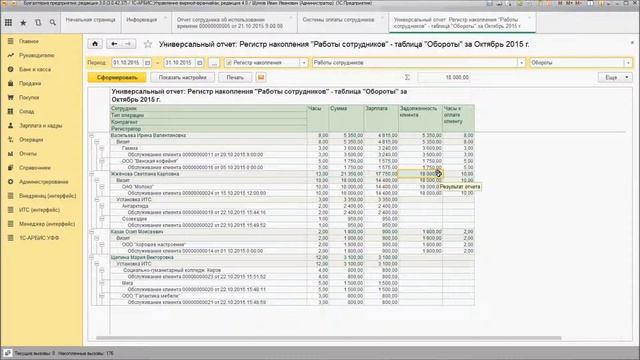This screenshot has width=640, height=360.
Task: Click Показать настройки button
Action: click(182, 77)
